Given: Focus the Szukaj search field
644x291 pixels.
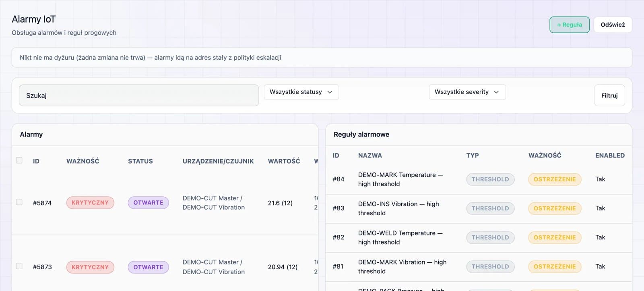Looking at the screenshot, I should click(139, 96).
